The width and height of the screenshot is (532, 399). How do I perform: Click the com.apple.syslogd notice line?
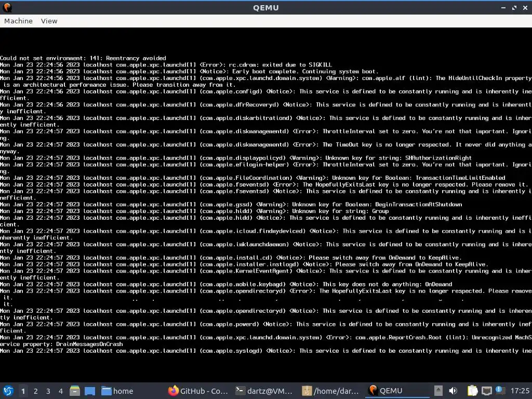266,351
